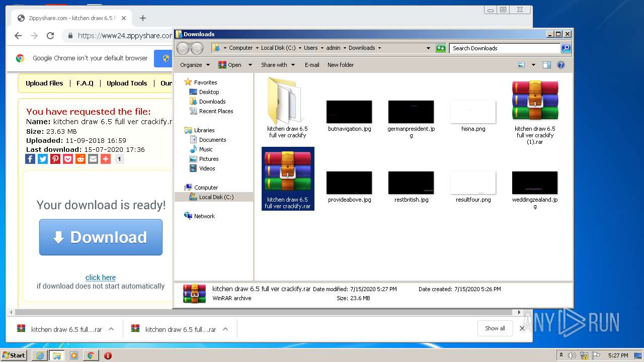Select the hisna.png file
This screenshot has width=644, height=362.
(473, 116)
